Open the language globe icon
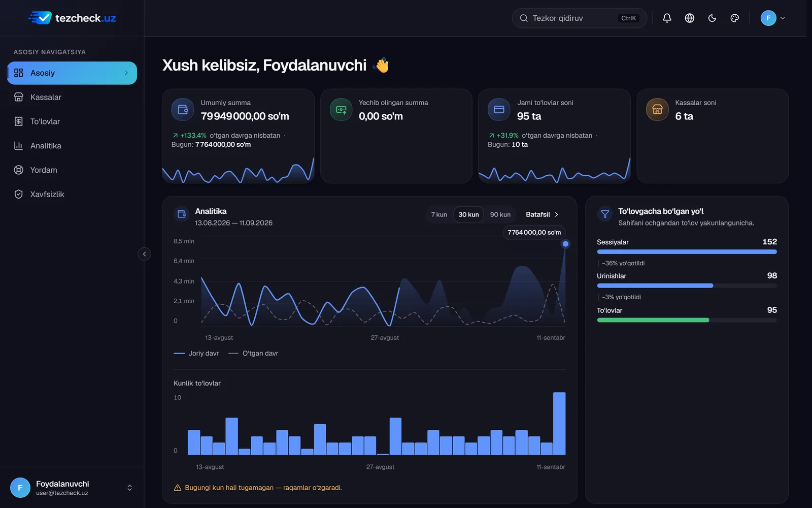This screenshot has width=812, height=508. click(x=689, y=18)
